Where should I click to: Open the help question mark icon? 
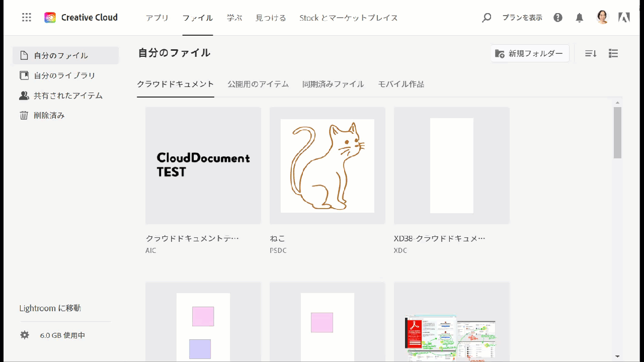[558, 18]
